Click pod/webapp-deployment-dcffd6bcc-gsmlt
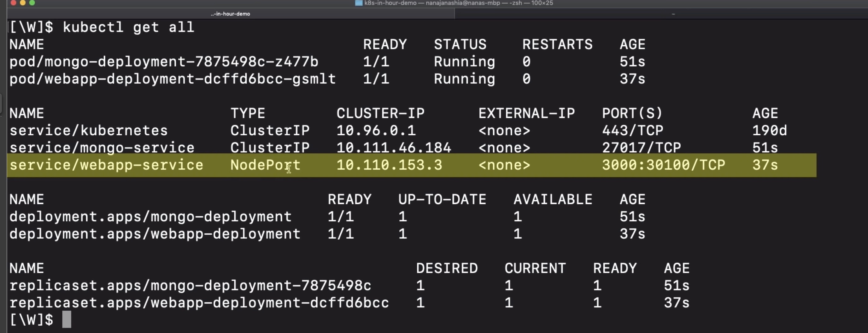Viewport: 868px width, 333px height. [x=173, y=79]
